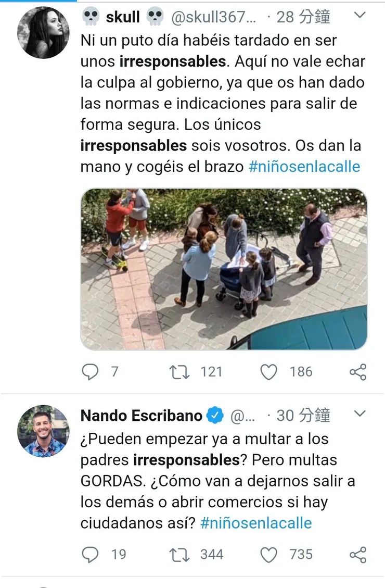385x588 pixels.
Task: Click the 28 分鐘 timestamp
Action: coord(303,17)
